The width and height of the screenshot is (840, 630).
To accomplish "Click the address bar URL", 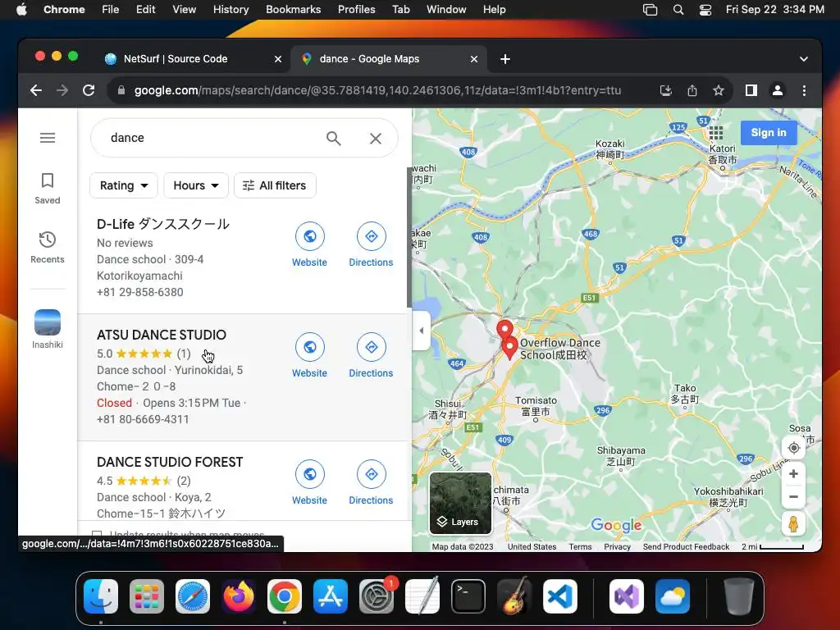I will (x=377, y=90).
